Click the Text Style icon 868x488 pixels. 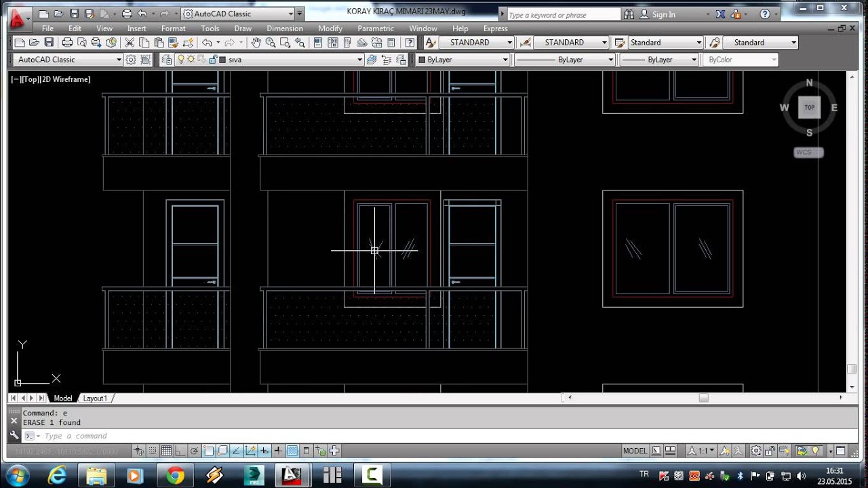[430, 42]
